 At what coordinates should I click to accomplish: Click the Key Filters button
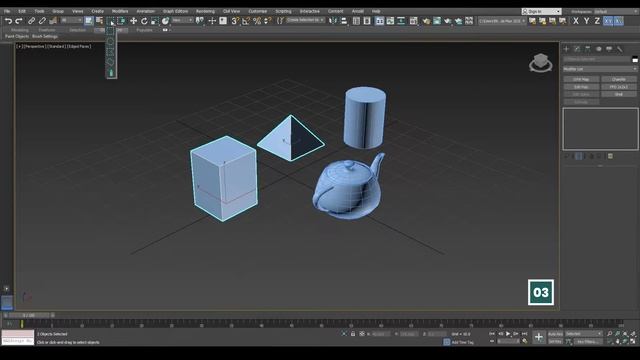coord(588,342)
